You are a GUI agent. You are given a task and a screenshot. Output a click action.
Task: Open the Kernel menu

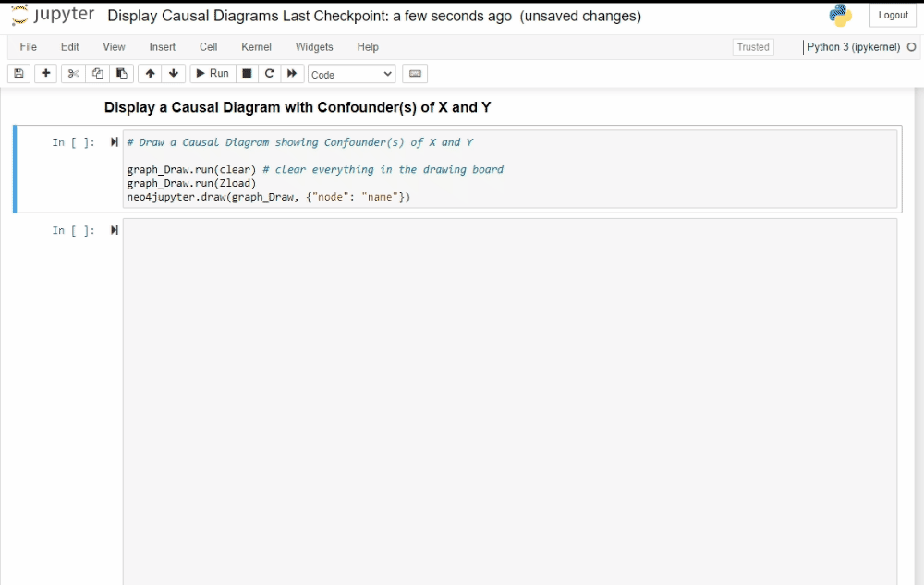tap(256, 47)
